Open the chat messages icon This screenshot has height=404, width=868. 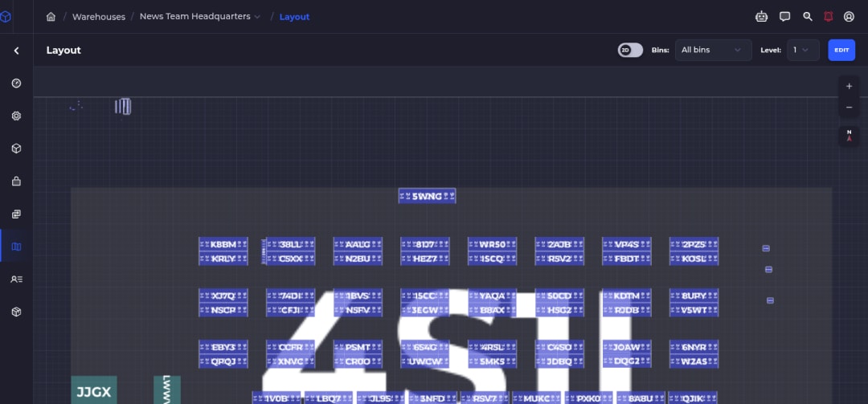[x=784, y=17]
